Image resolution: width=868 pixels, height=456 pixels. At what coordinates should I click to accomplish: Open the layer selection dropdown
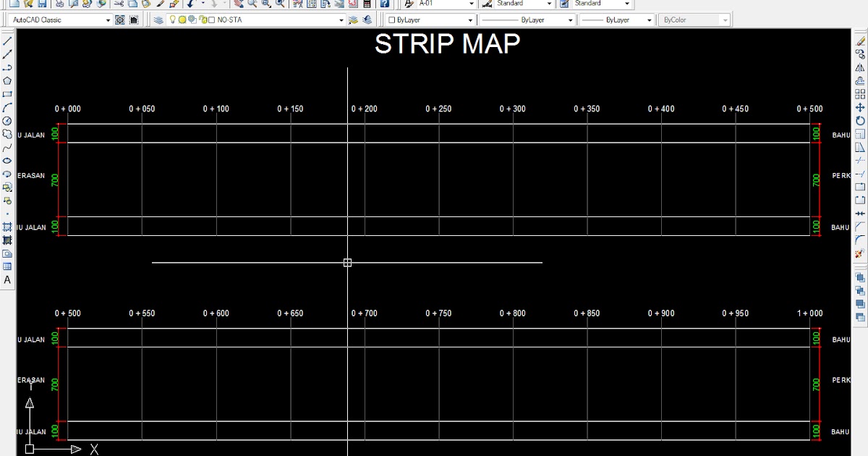coord(341,20)
